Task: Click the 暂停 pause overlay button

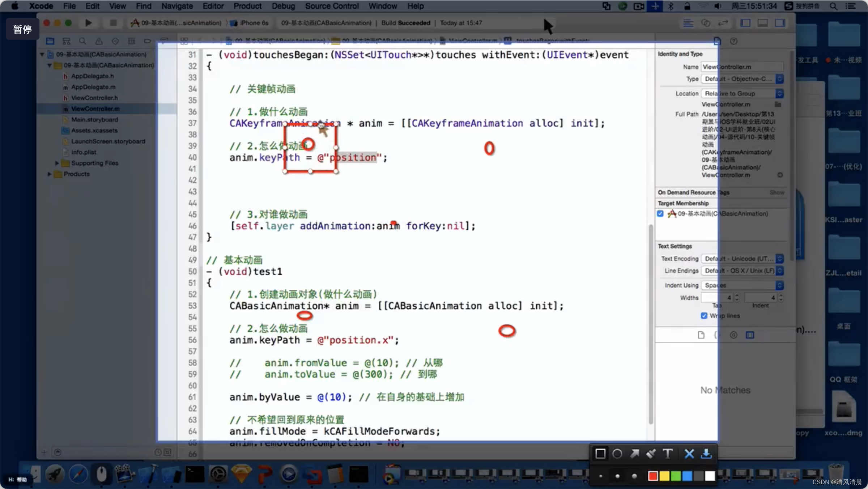Action: (22, 29)
